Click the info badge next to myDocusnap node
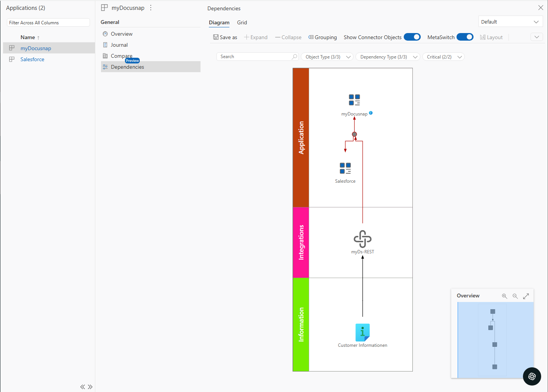This screenshot has width=548, height=392. 371,113
